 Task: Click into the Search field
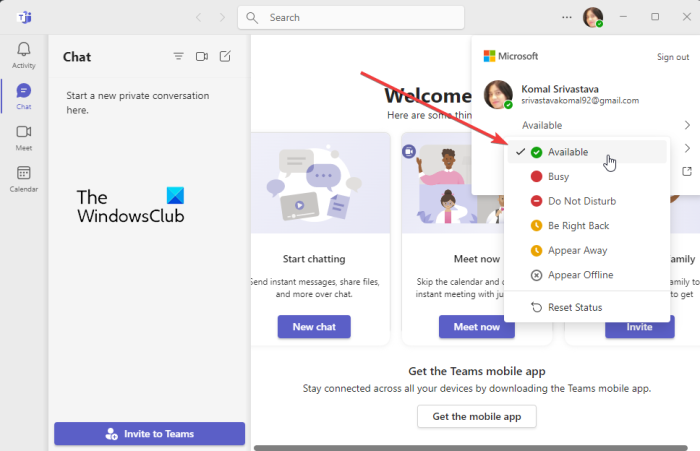coord(351,17)
